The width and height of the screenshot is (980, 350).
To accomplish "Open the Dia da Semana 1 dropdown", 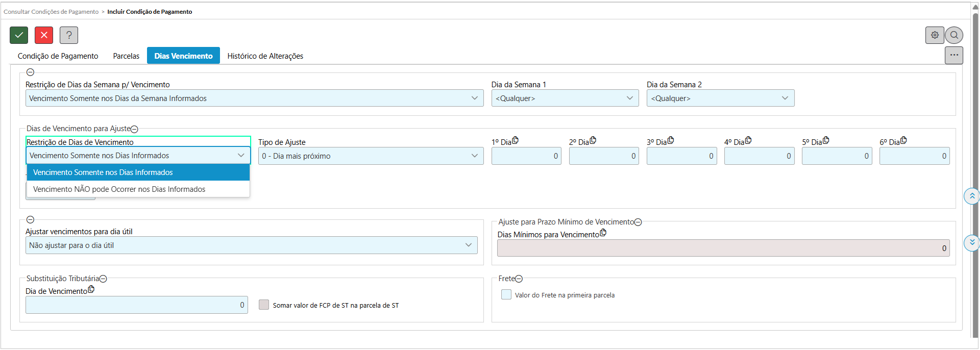I will (565, 98).
